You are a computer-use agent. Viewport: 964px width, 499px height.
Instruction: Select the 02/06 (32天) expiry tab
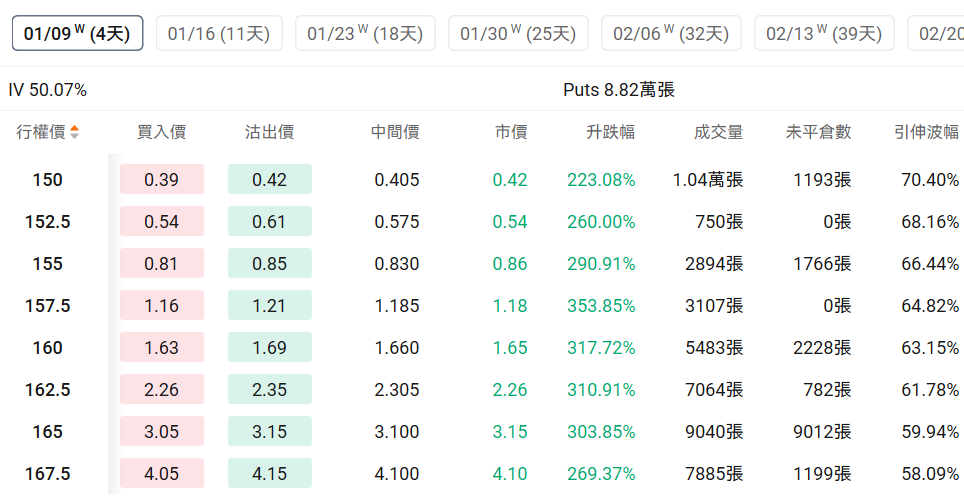671,34
